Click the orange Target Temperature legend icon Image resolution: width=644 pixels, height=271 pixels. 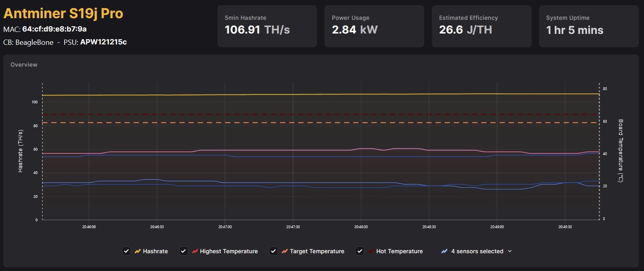tap(285, 251)
